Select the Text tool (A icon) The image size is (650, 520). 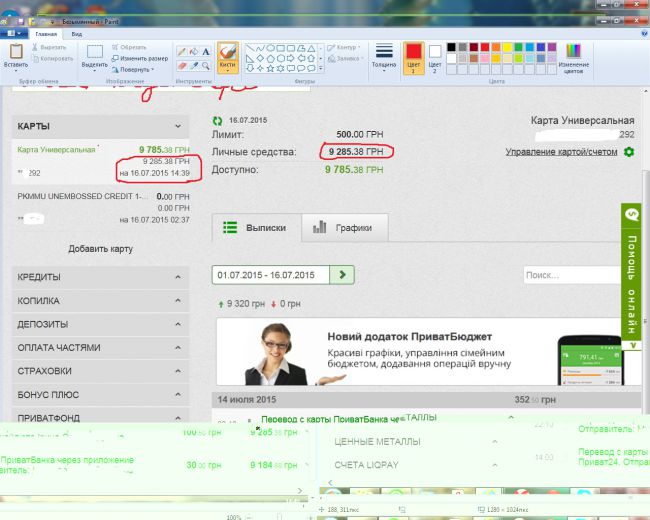206,50
